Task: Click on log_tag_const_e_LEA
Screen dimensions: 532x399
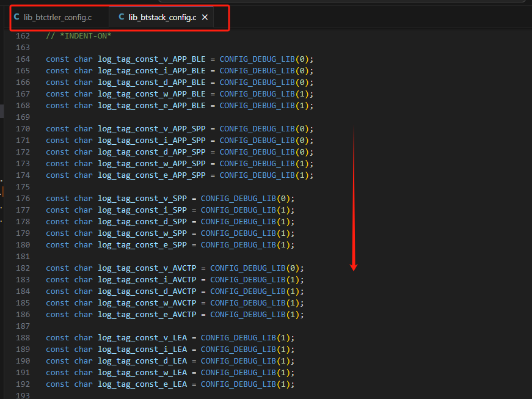Action: tap(142, 384)
